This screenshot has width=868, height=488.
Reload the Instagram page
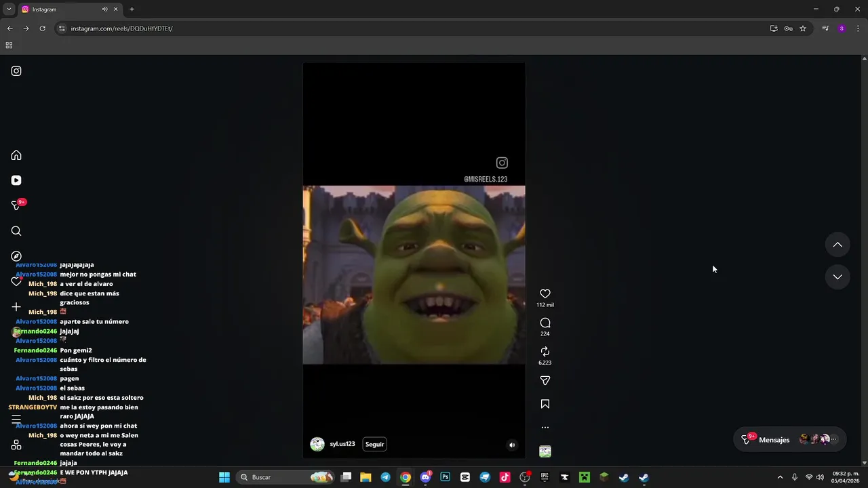click(x=42, y=28)
